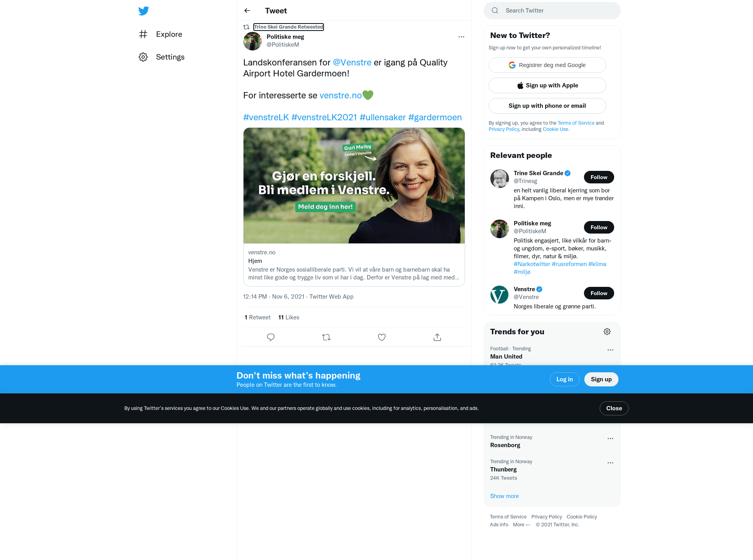Open the Trends settings gear icon
This screenshot has height=560, width=753.
pyautogui.click(x=607, y=332)
